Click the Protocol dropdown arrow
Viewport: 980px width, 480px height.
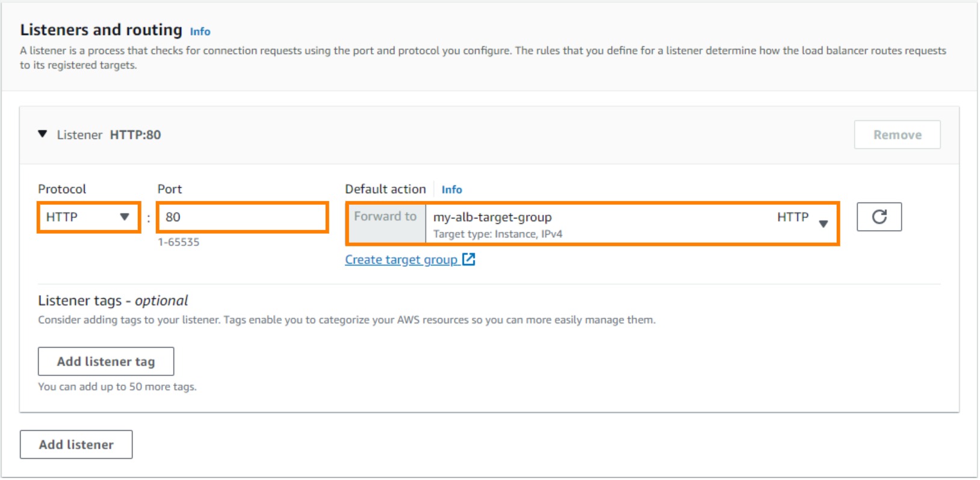coord(125,217)
